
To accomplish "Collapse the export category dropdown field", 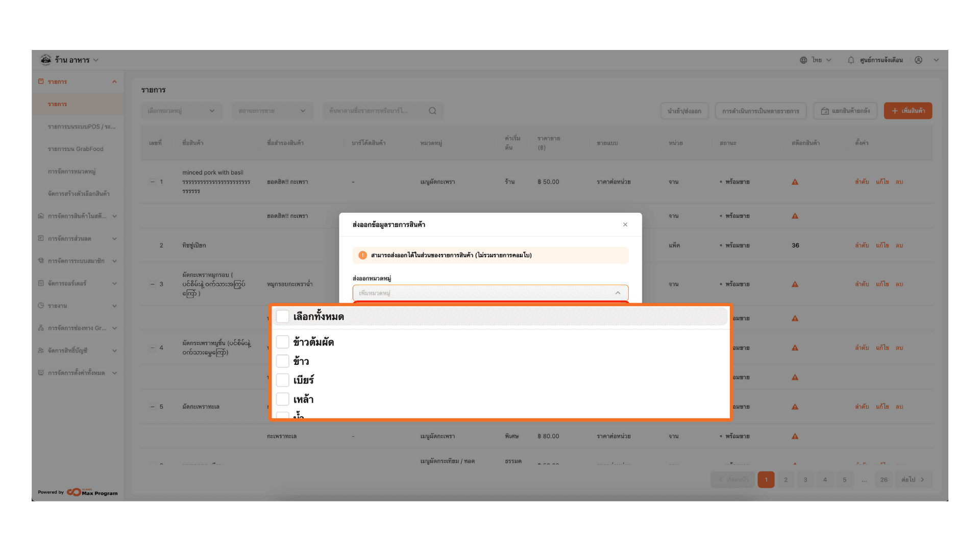I will [x=618, y=293].
